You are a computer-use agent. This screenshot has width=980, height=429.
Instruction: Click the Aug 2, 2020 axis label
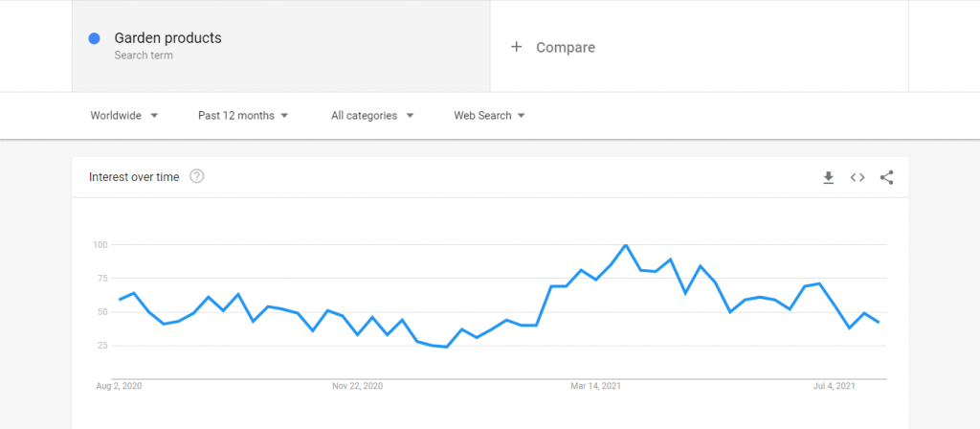[119, 386]
